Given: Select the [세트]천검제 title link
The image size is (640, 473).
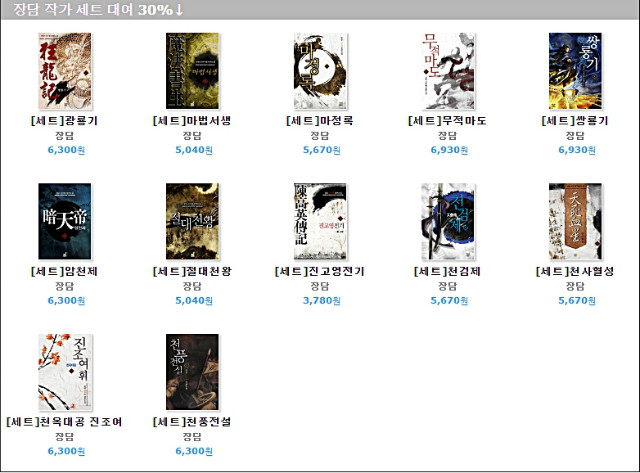Looking at the screenshot, I should pos(447,271).
